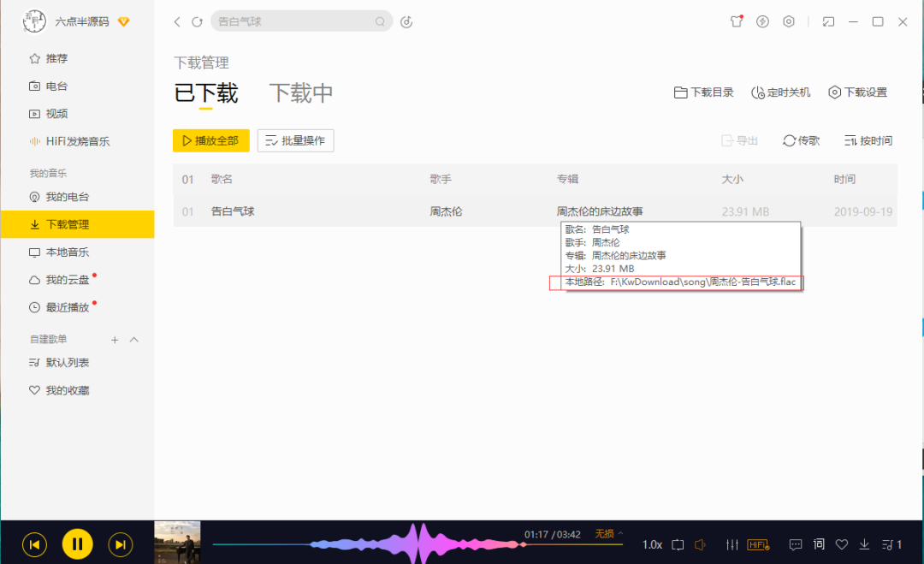This screenshot has height=564, width=924.
Task: Open the 无损 quality selector
Action: (x=608, y=534)
